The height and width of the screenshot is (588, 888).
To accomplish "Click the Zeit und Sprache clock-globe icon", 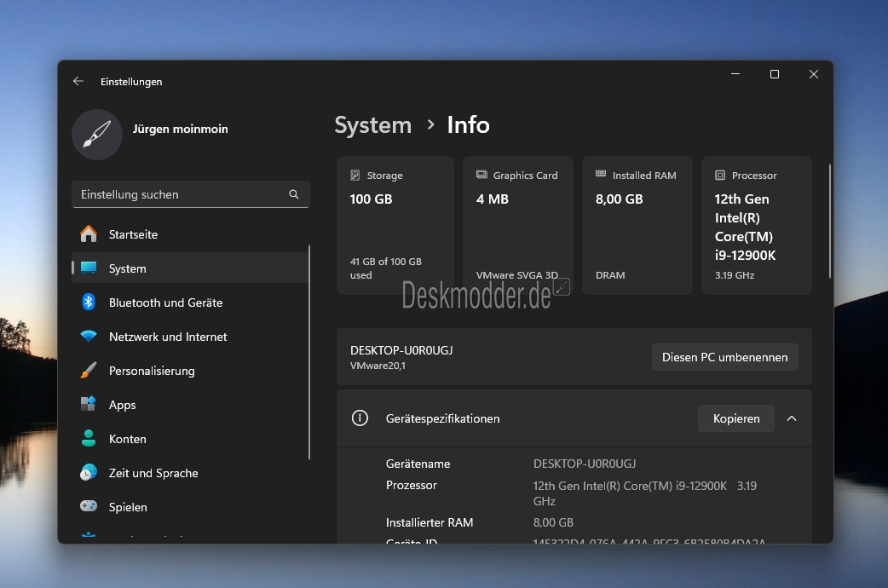I will click(89, 472).
